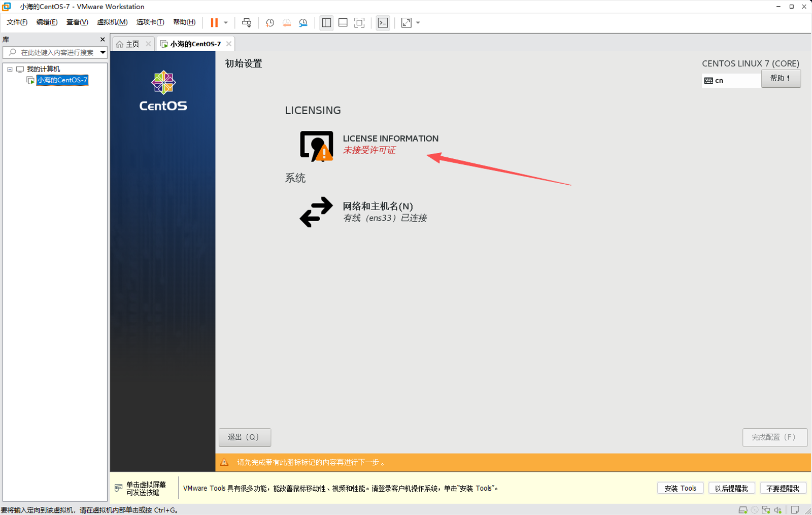Click the 退出 (Q) button

pyautogui.click(x=245, y=437)
